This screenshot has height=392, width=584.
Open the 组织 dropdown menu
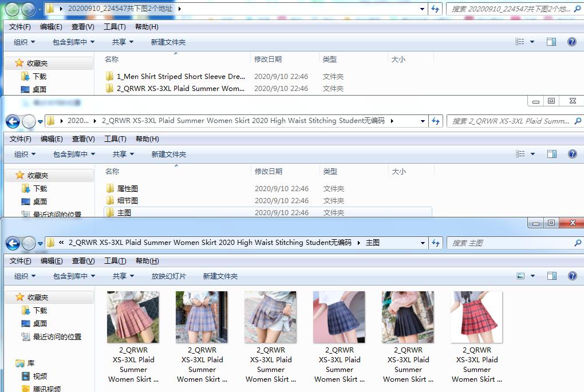click(24, 275)
